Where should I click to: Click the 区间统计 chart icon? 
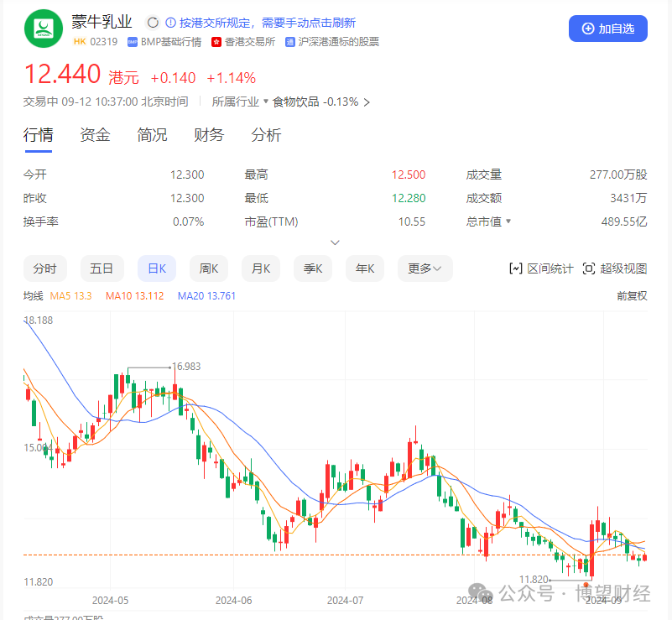point(516,268)
